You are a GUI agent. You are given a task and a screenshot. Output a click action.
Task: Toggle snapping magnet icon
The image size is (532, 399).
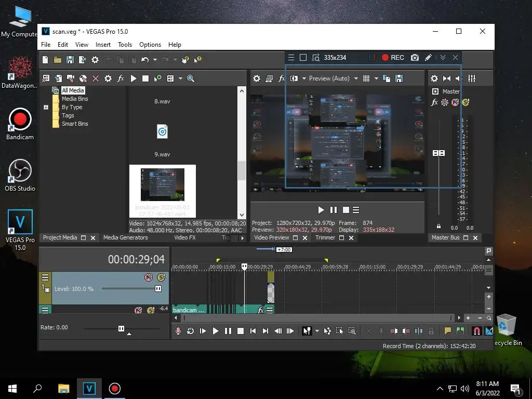tap(477, 331)
